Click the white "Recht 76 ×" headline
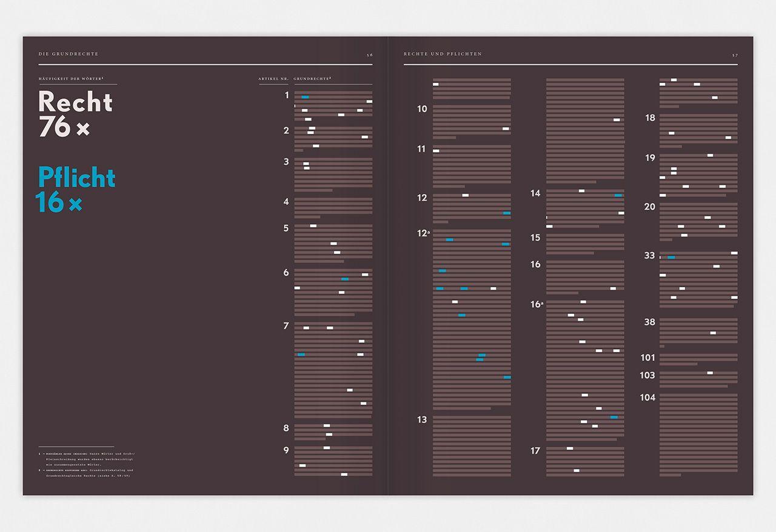This screenshot has width=776, height=532. (x=75, y=114)
